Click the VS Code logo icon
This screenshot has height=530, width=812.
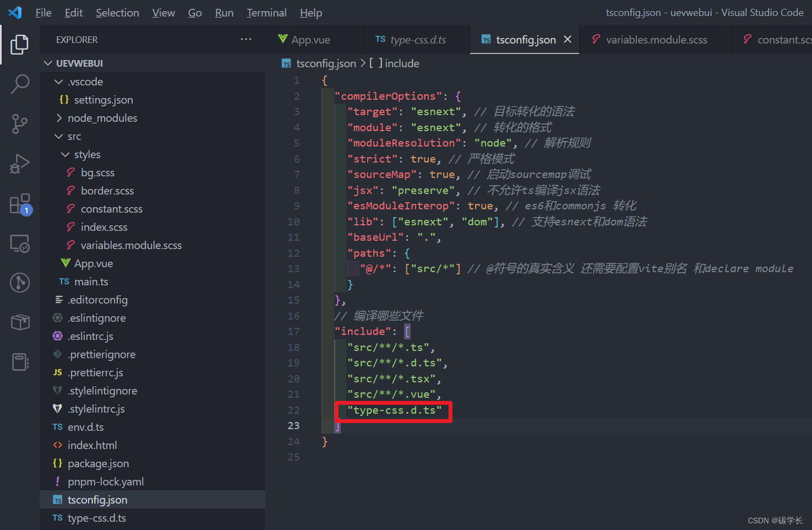(15, 12)
